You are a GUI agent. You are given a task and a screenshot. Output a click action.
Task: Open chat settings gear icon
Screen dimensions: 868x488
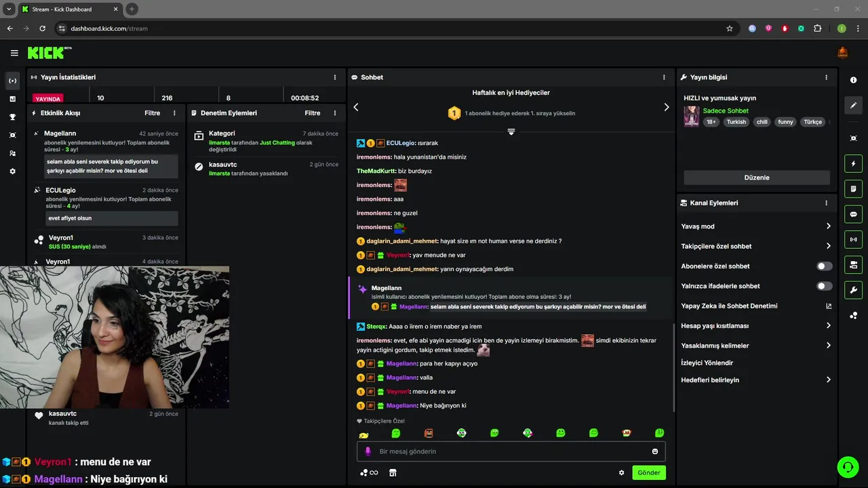click(621, 472)
